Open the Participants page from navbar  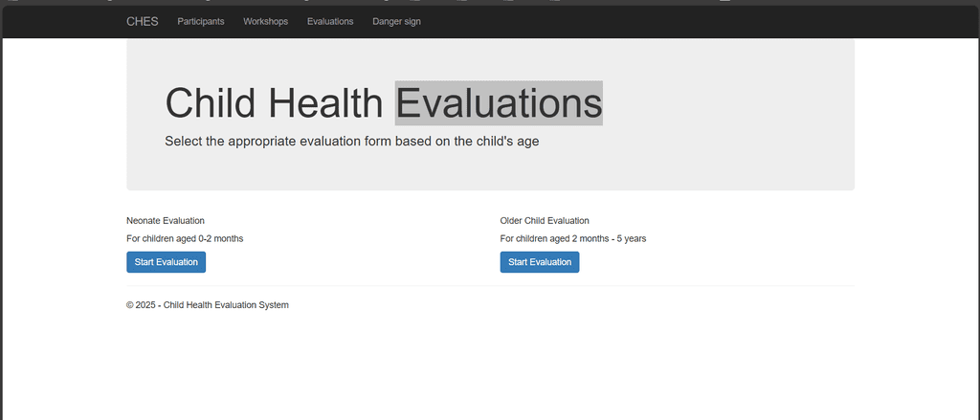coord(201,21)
